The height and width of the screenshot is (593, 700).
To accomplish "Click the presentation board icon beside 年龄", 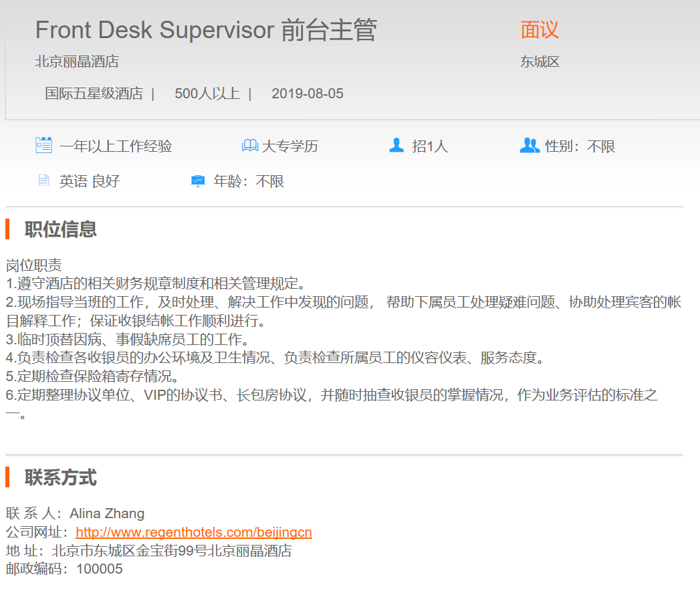I will (198, 181).
